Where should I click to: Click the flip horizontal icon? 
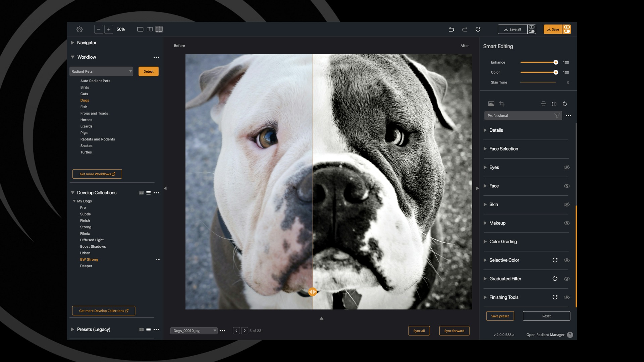click(554, 104)
